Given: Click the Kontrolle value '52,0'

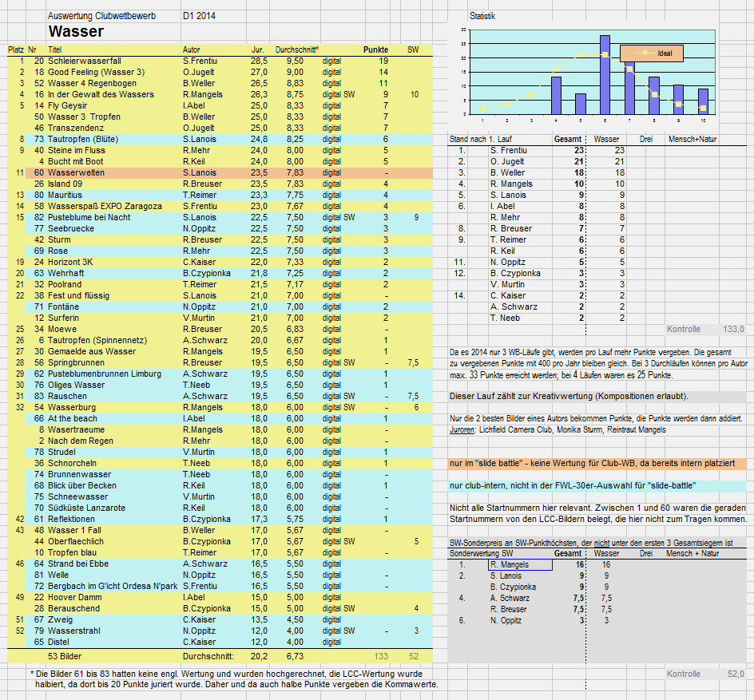Looking at the screenshot, I should (x=736, y=674).
